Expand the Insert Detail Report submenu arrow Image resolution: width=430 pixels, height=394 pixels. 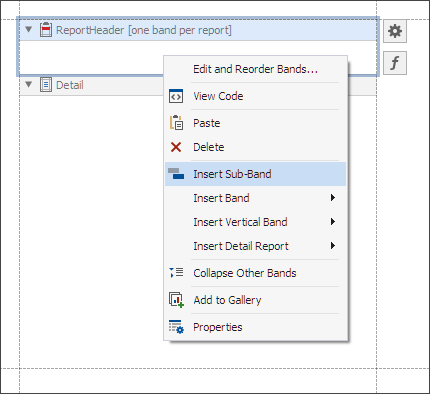click(332, 246)
